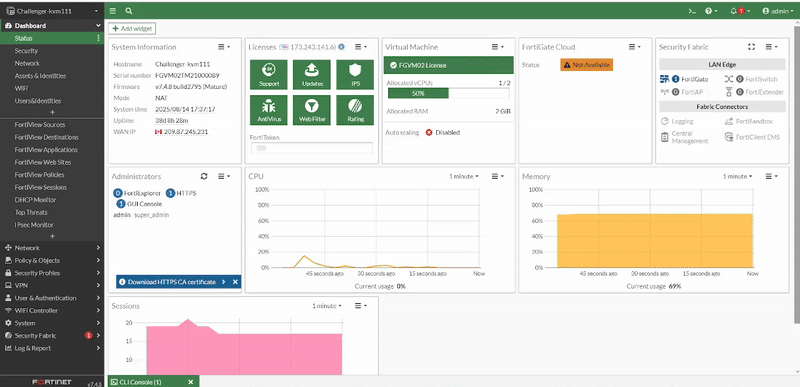Close the CLI Console tab

(191, 382)
